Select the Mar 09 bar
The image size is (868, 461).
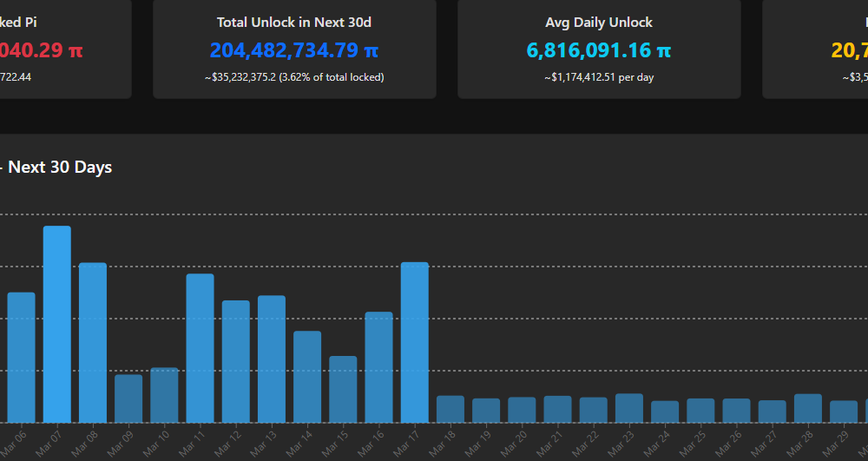pos(128,398)
